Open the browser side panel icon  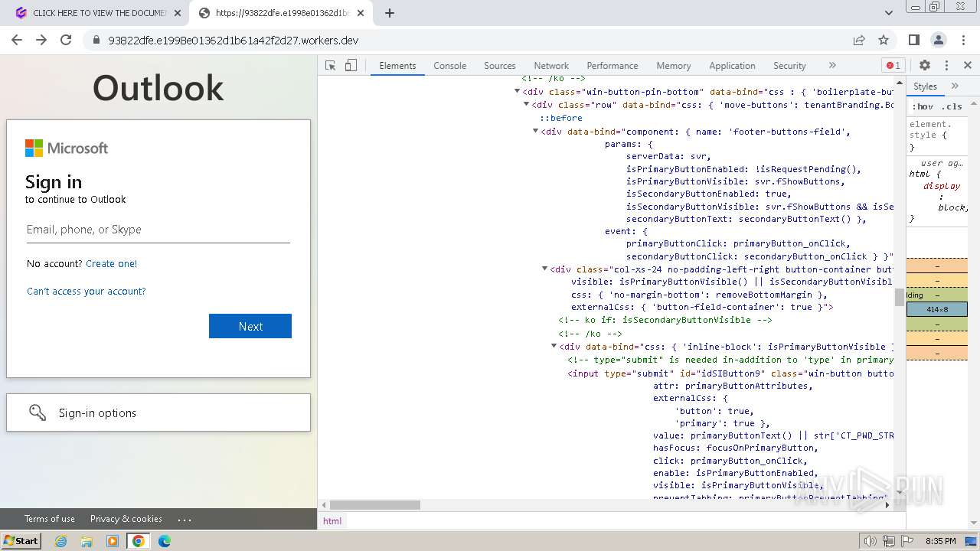[913, 40]
